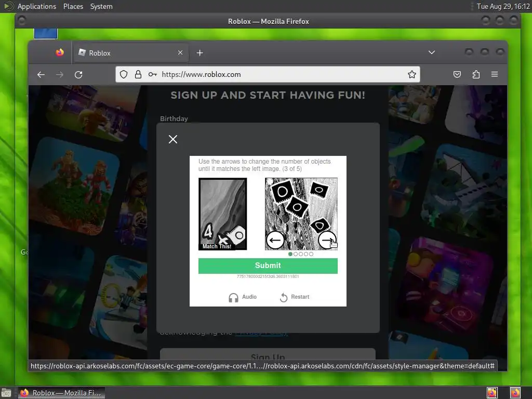Open a new tab with plus button

[200, 53]
